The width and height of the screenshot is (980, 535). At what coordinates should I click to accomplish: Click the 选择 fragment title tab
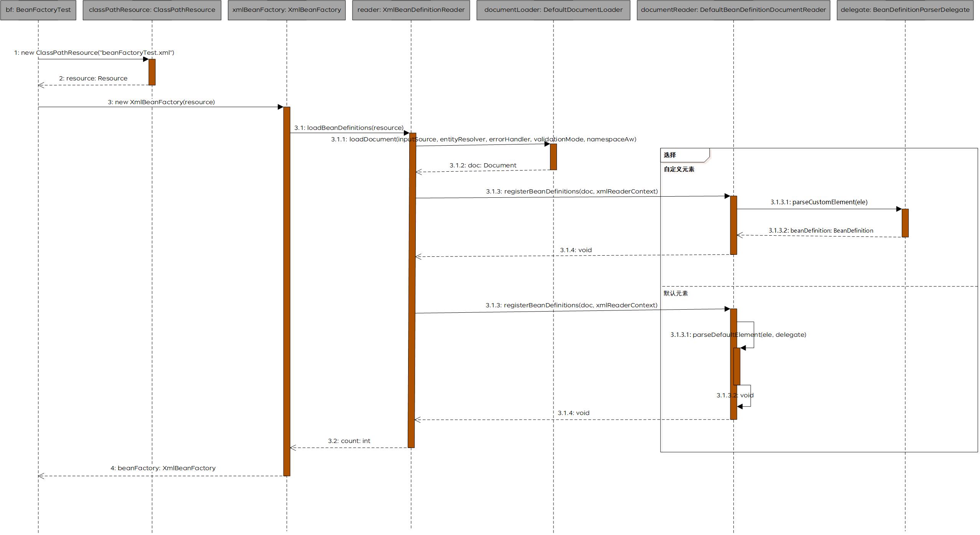pyautogui.click(x=685, y=155)
